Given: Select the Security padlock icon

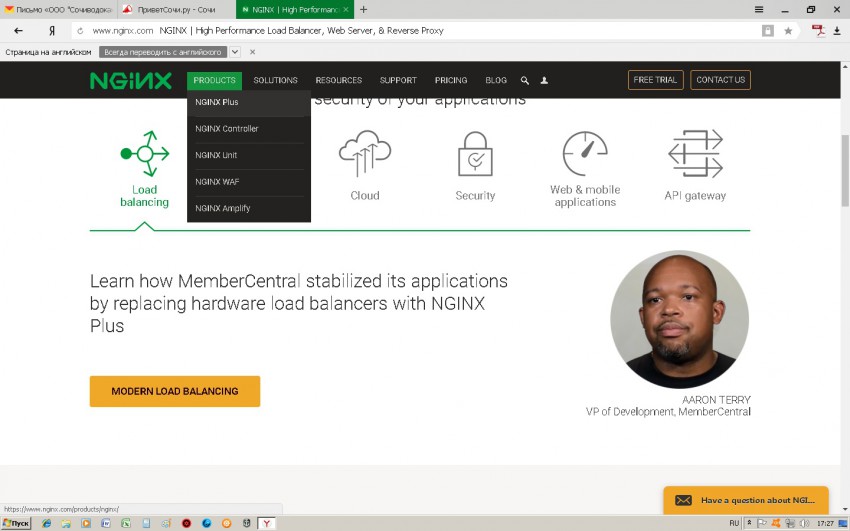Looking at the screenshot, I should coord(475,155).
